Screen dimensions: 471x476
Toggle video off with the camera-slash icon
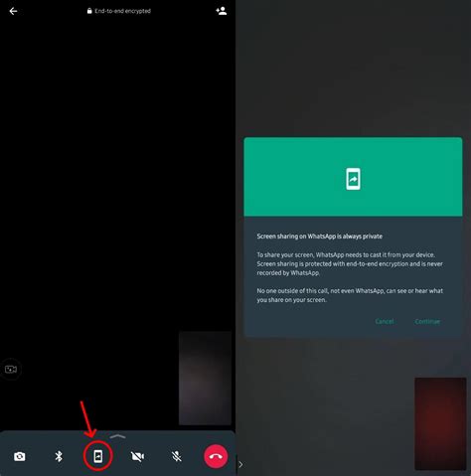pyautogui.click(x=137, y=457)
